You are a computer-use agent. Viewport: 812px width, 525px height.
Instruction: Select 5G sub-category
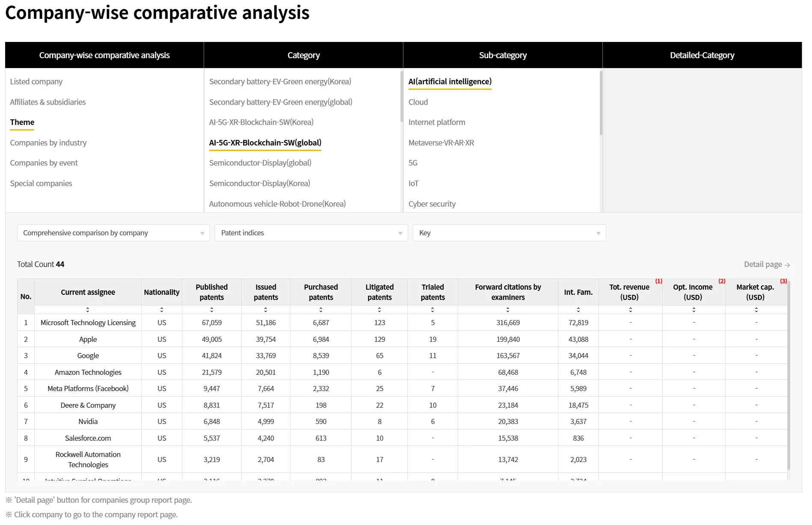(413, 163)
